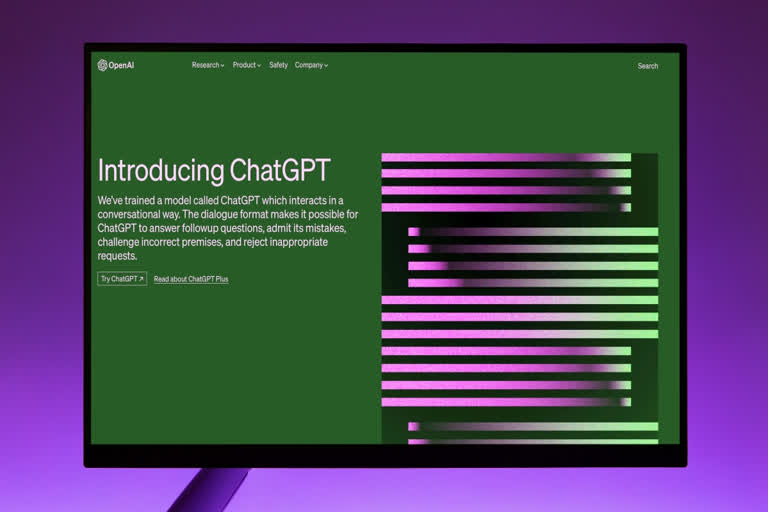This screenshot has height=512, width=768.
Task: Click the word 'conversational' in the description
Action: click(x=132, y=214)
